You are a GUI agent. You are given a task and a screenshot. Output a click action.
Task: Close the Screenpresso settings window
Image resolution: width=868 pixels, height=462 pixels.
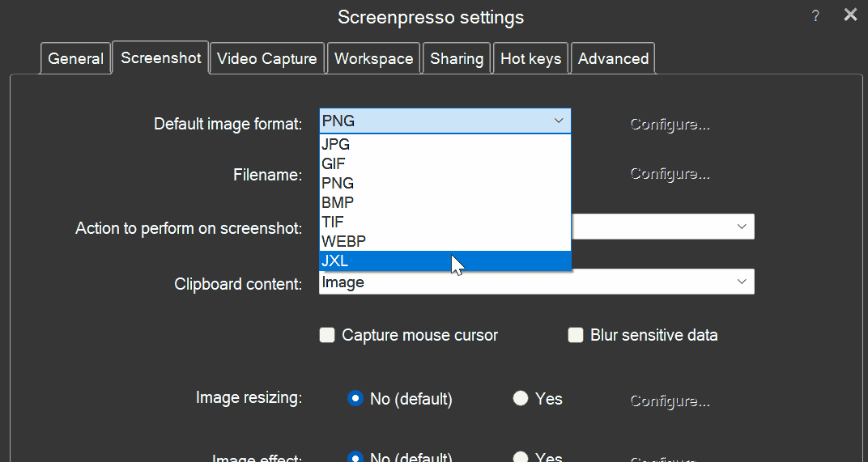tap(850, 15)
